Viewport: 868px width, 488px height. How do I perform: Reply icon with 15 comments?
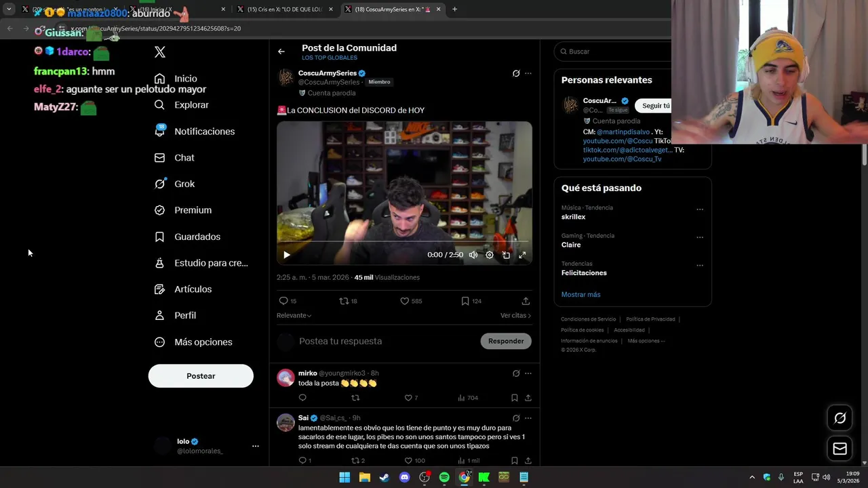[x=288, y=301]
